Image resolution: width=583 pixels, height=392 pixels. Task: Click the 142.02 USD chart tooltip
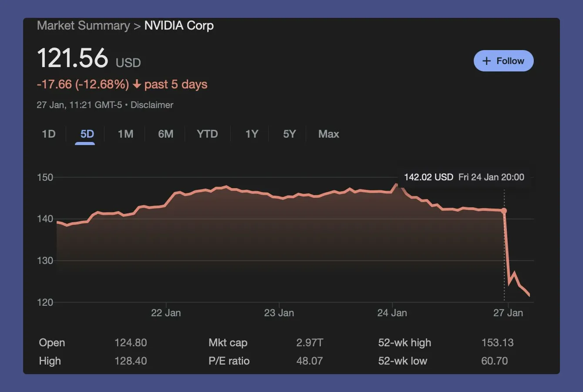click(464, 177)
